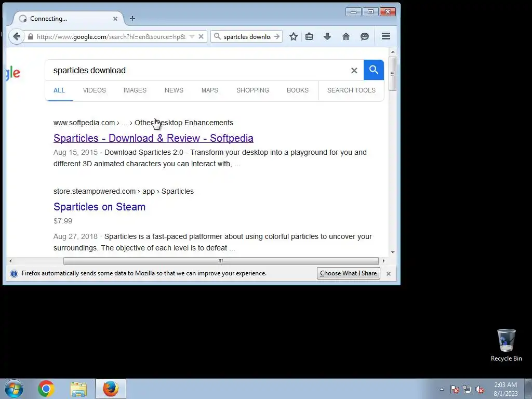The height and width of the screenshot is (399, 532).
Task: Open File Explorer from the taskbar
Action: point(78,389)
